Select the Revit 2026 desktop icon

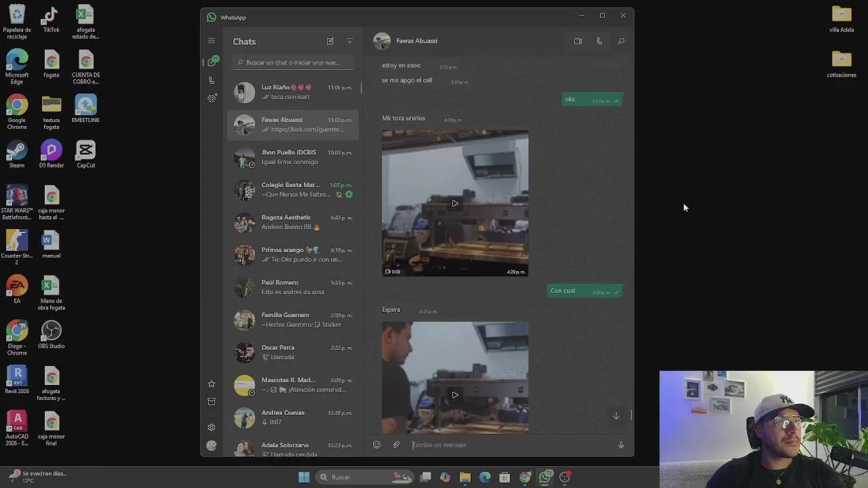(17, 380)
